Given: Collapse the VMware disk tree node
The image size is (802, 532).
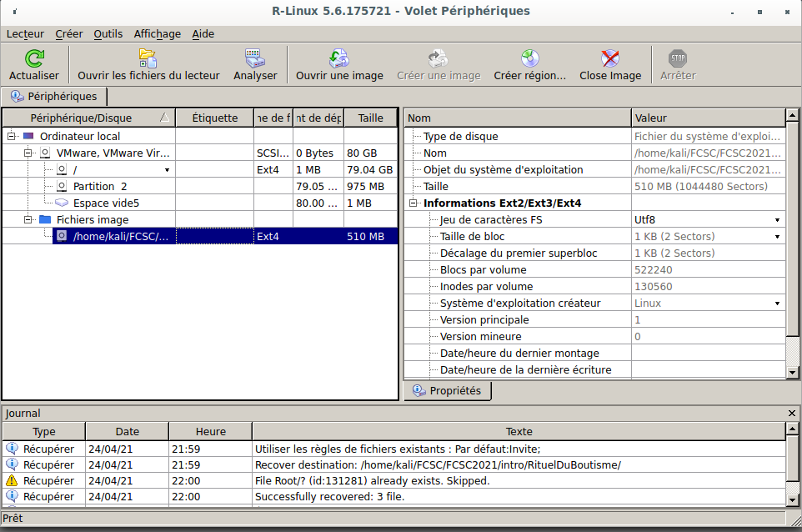Looking at the screenshot, I should pyautogui.click(x=28, y=153).
